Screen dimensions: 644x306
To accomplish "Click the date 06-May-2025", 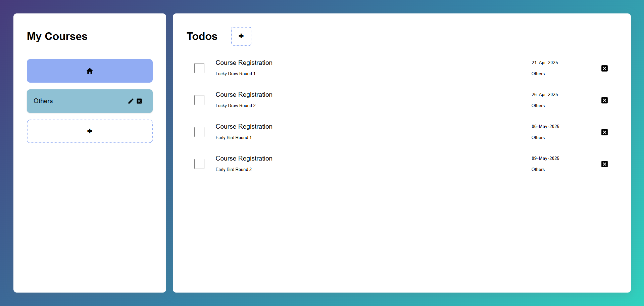I will click(x=545, y=127).
